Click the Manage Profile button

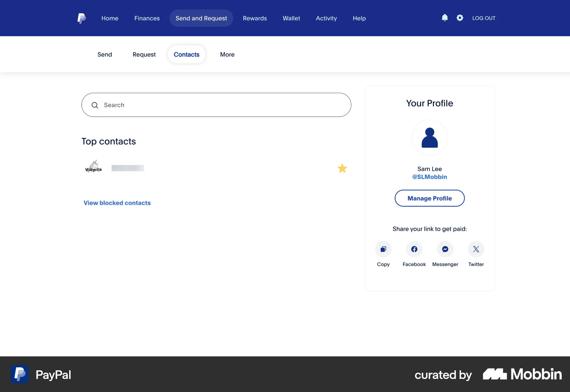(x=429, y=198)
